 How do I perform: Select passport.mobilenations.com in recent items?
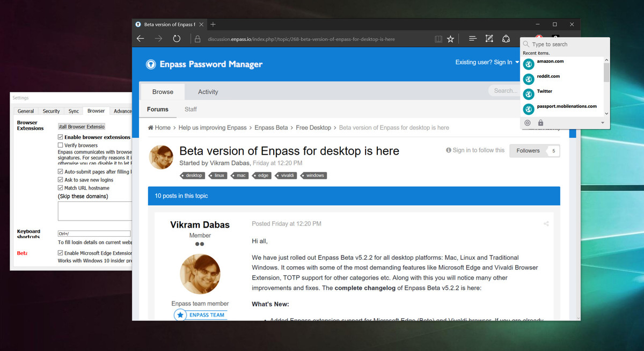pyautogui.click(x=562, y=109)
